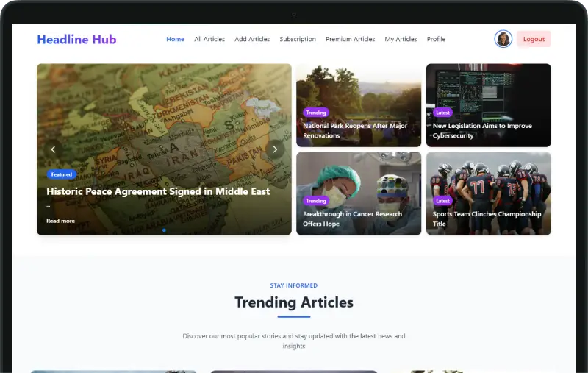Click the STAY INFORMED label
Screen dimensions: 588x373
click(293, 285)
